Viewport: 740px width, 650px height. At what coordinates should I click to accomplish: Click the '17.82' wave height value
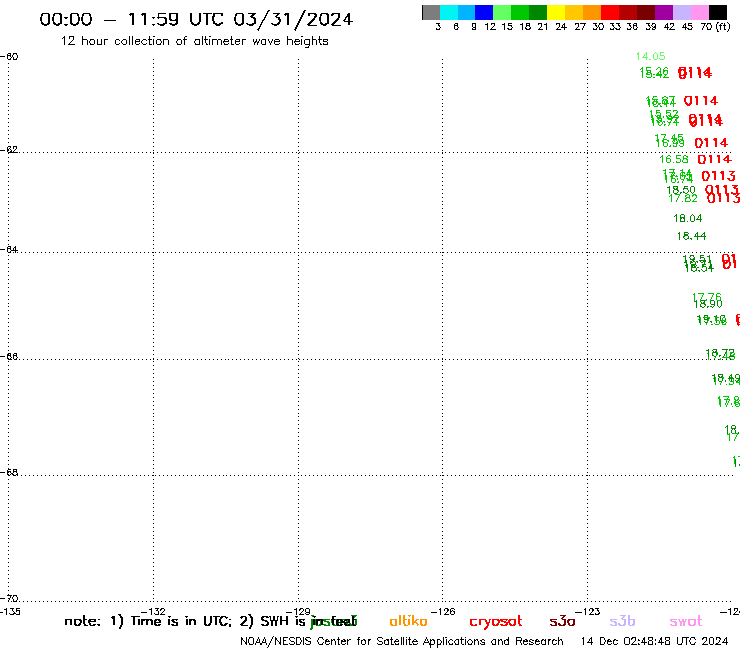[x=683, y=199]
